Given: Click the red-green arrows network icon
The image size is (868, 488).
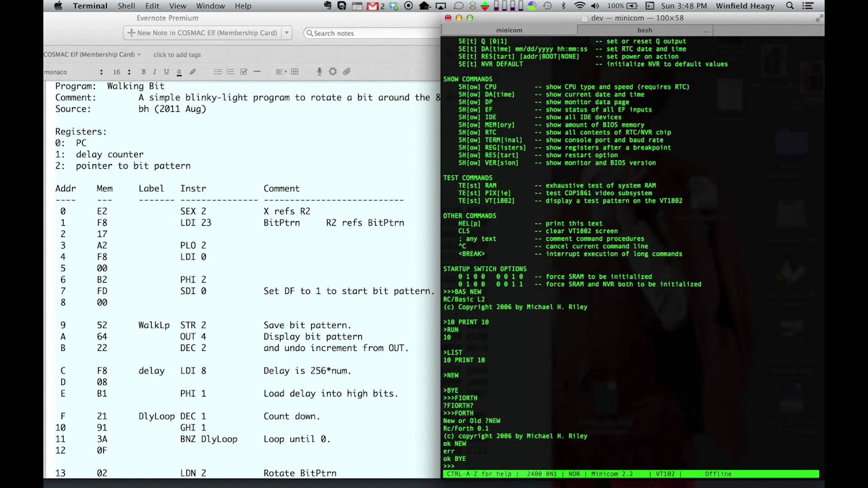Looking at the screenshot, I should tap(486, 6).
